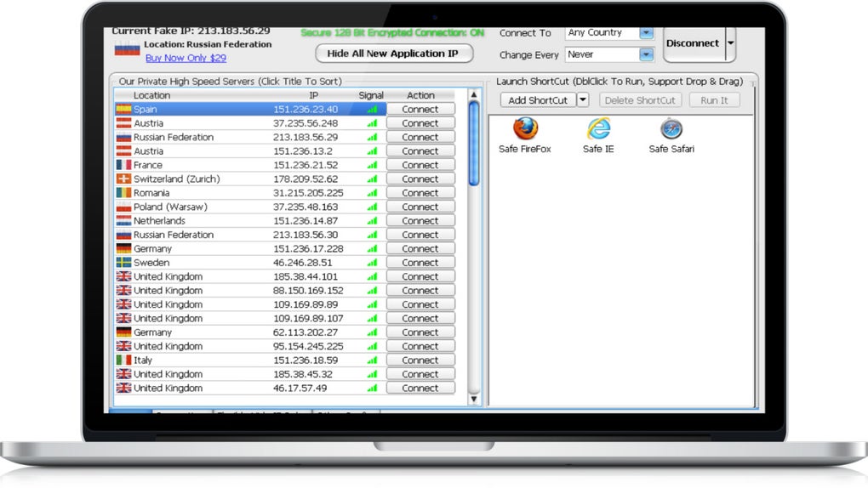Select IP address 95.154.245.225
This screenshot has height=488, width=868.
pos(308,346)
